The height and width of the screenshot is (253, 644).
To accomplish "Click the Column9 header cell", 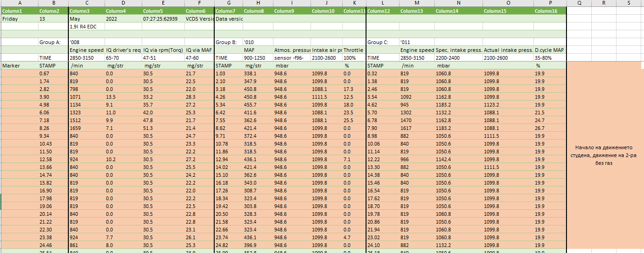I will [x=291, y=11].
